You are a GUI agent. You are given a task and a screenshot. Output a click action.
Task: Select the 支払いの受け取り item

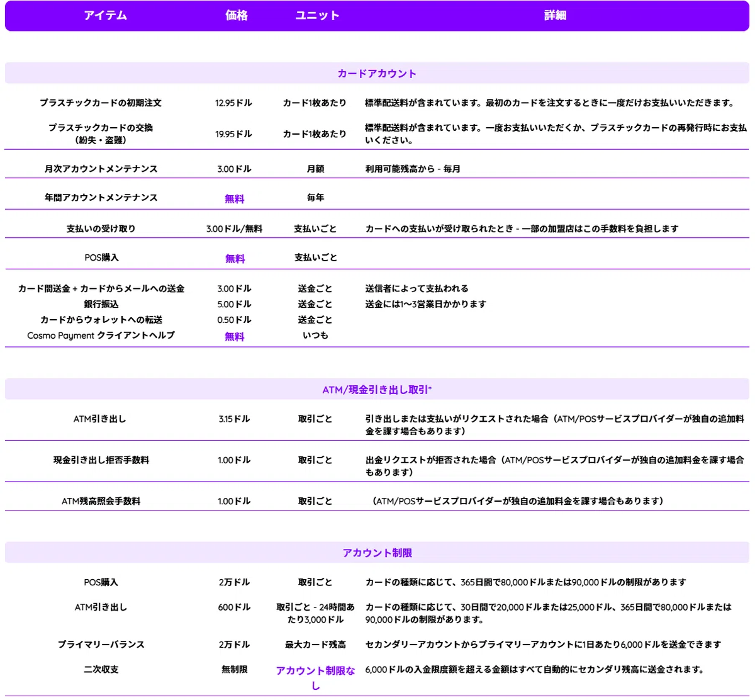coord(101,229)
